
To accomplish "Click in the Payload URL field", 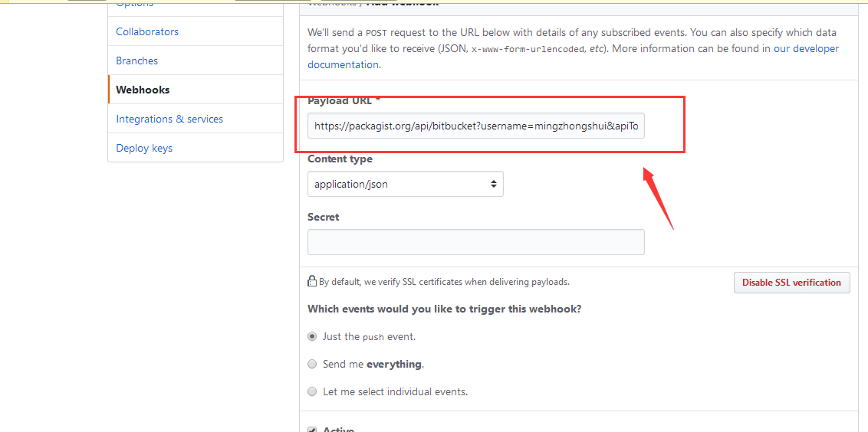I will pyautogui.click(x=476, y=126).
